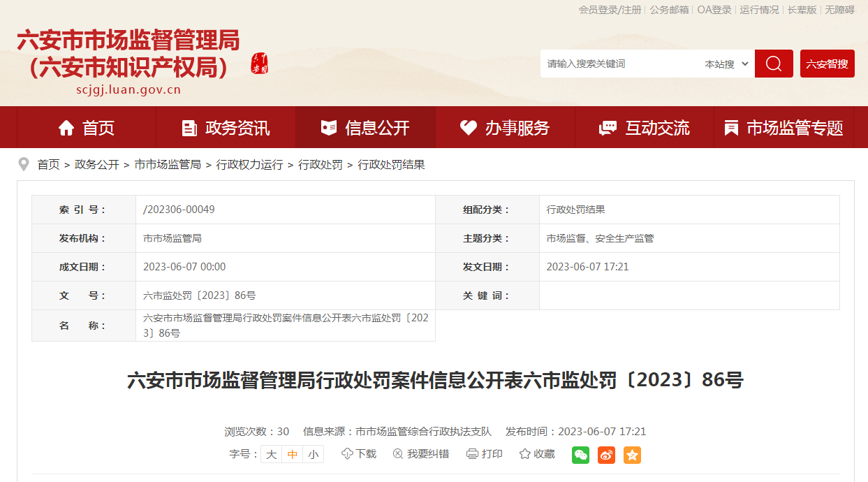Click the red magnifier search button
Screen dimensions: 868x482
coord(774,64)
